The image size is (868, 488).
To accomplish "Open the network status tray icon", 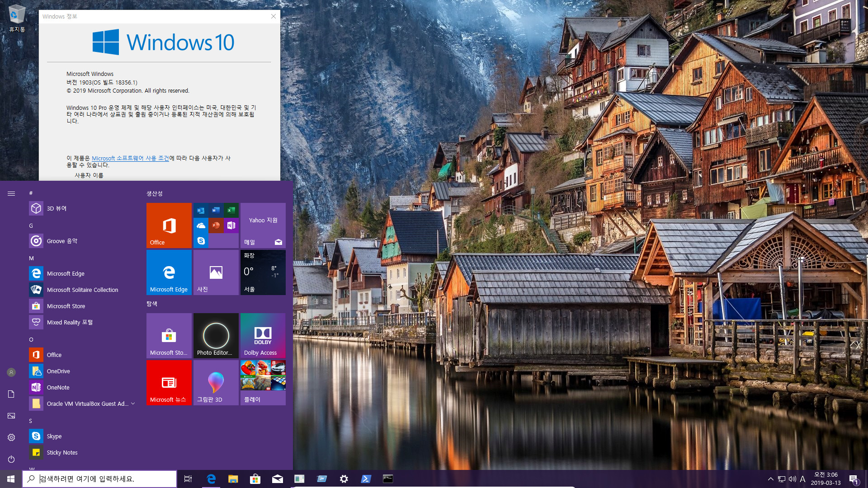I will 782,479.
